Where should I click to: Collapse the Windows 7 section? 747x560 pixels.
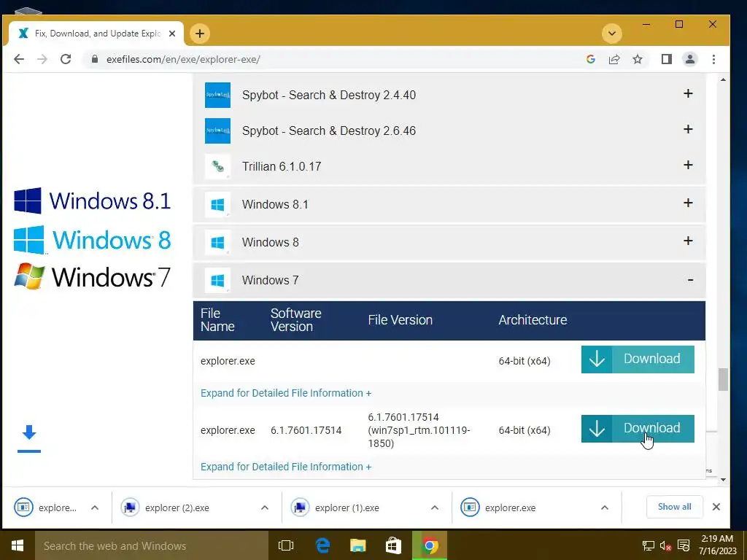(690, 279)
